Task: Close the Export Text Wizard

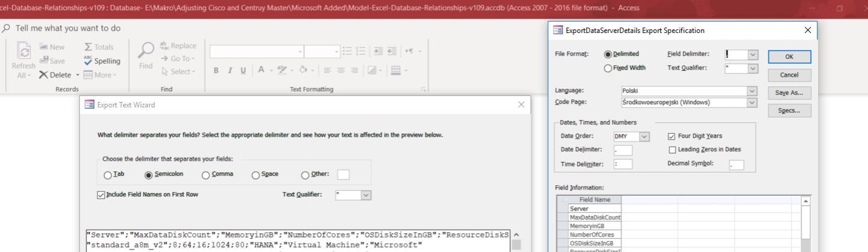Action: pyautogui.click(x=521, y=104)
